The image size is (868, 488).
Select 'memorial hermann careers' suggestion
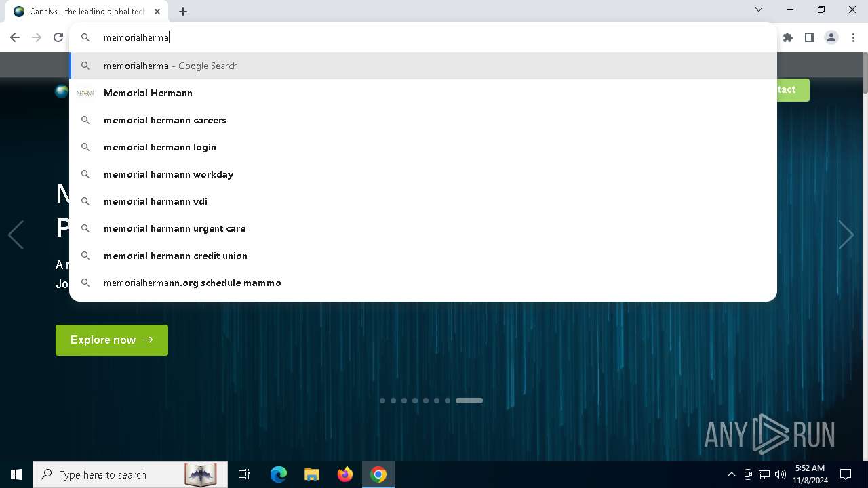[423, 120]
